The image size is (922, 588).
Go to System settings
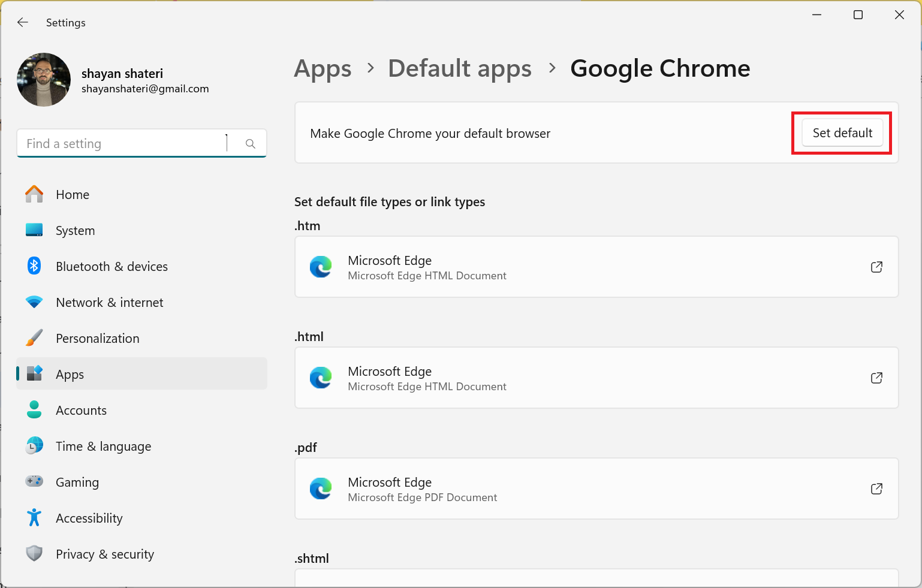tap(141, 230)
